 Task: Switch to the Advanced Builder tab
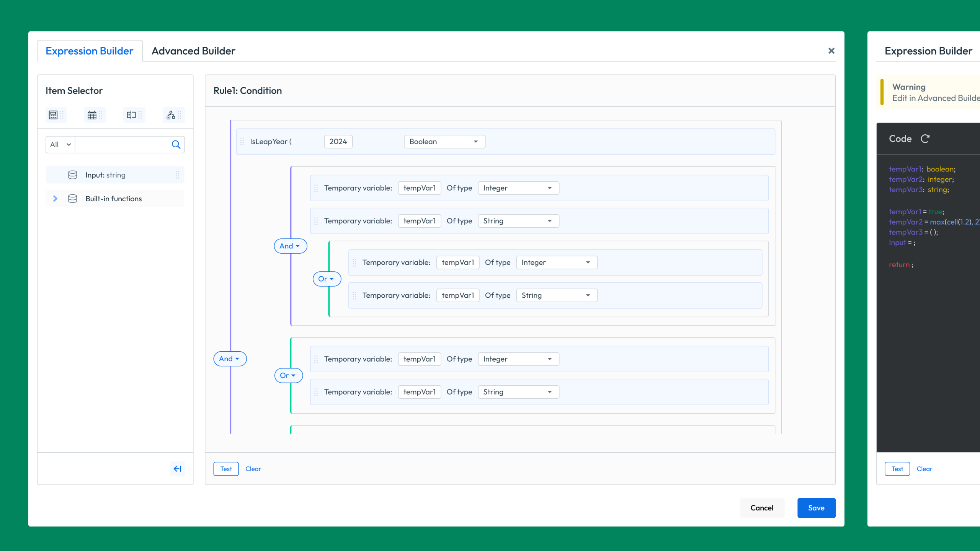pos(193,51)
